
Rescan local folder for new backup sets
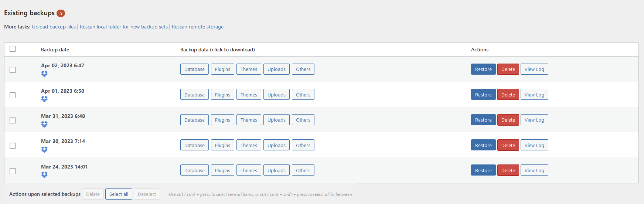(x=124, y=27)
